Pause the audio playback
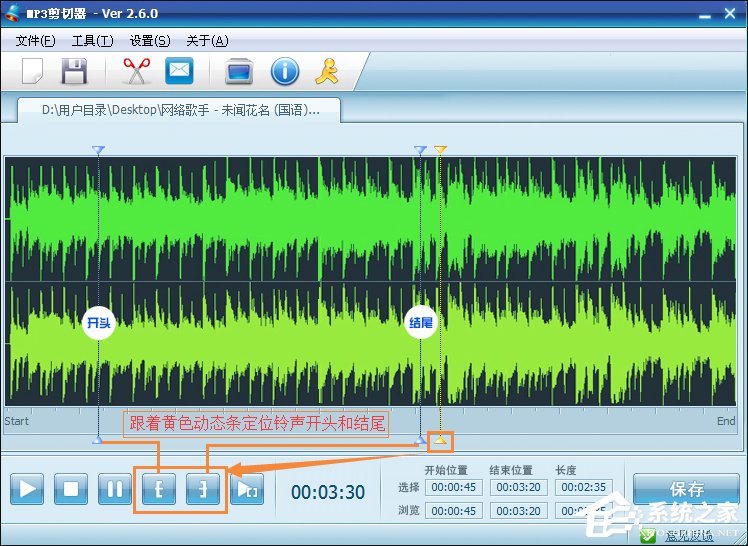The image size is (748, 546). 115,490
